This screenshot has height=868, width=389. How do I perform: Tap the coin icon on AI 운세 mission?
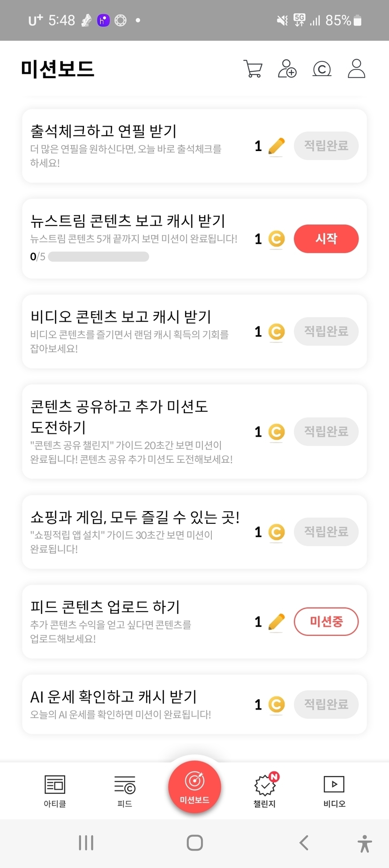(x=277, y=704)
